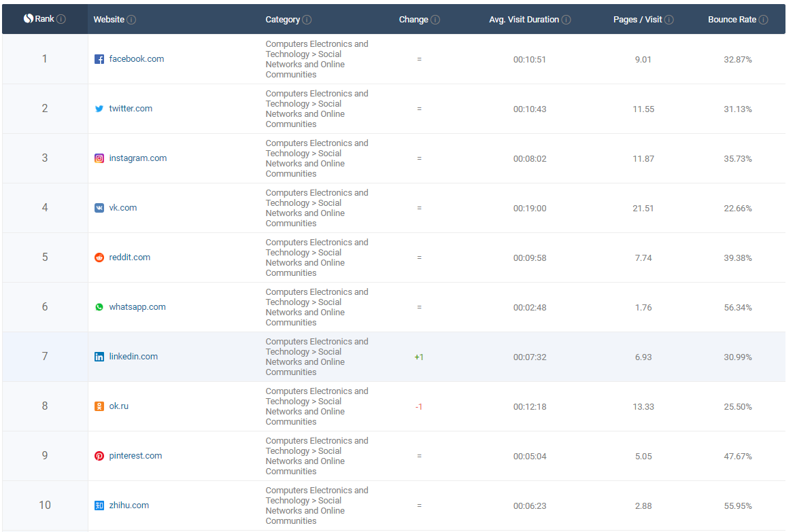This screenshot has width=795, height=532.
Task: Click visit duration 00:10:43 for twitter.com
Action: pyautogui.click(x=530, y=109)
